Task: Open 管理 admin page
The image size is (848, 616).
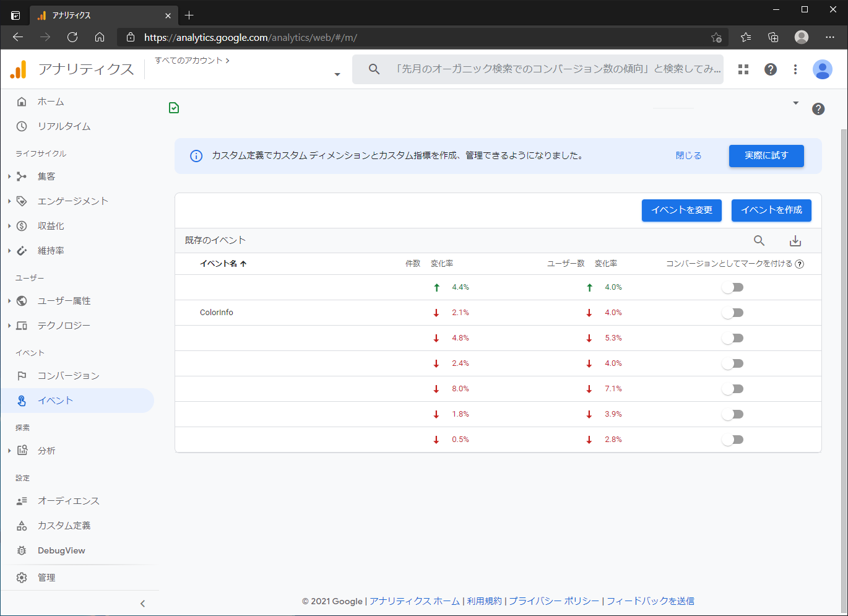Action: [x=46, y=578]
